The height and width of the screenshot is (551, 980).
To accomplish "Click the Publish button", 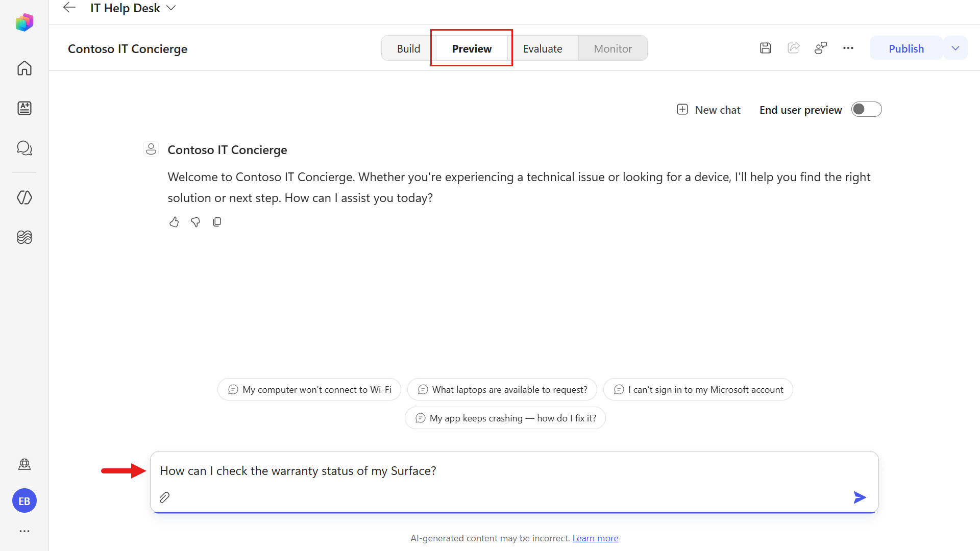I will (x=906, y=48).
